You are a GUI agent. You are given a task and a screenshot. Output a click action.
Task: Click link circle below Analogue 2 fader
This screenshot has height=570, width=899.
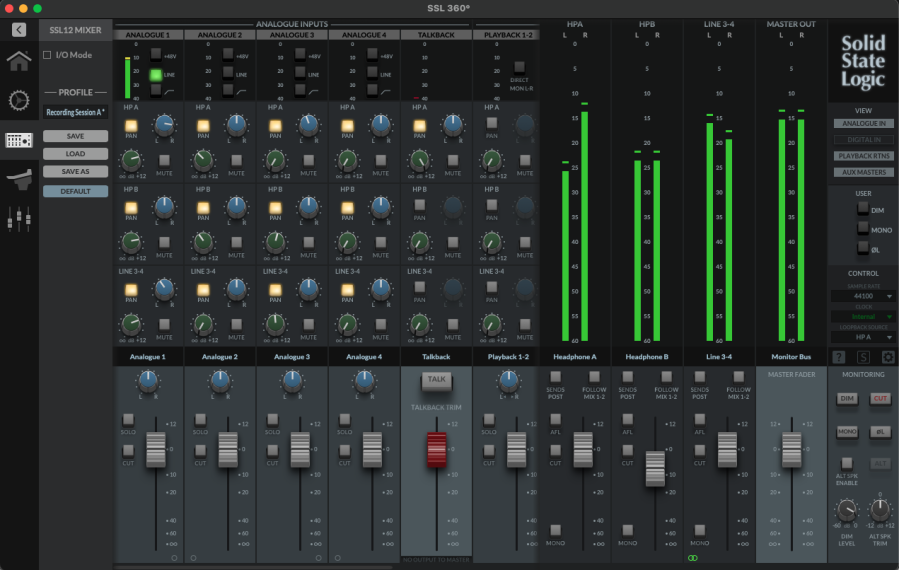[x=193, y=558]
